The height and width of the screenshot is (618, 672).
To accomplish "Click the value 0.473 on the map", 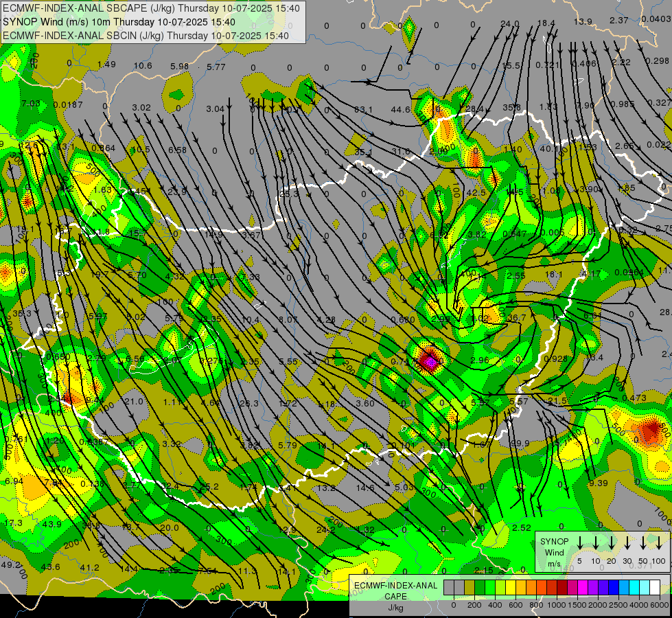I will pos(634,398).
